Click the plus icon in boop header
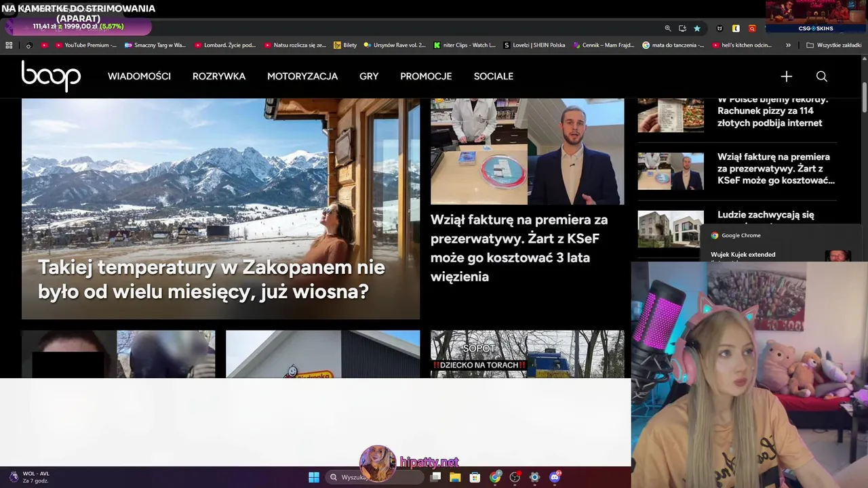The image size is (868, 488). tap(786, 77)
